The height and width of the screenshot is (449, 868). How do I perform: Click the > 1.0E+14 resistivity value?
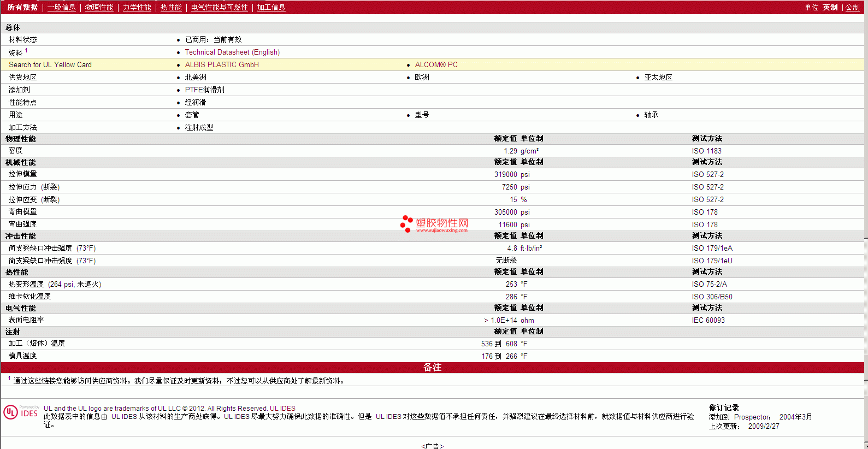point(500,321)
